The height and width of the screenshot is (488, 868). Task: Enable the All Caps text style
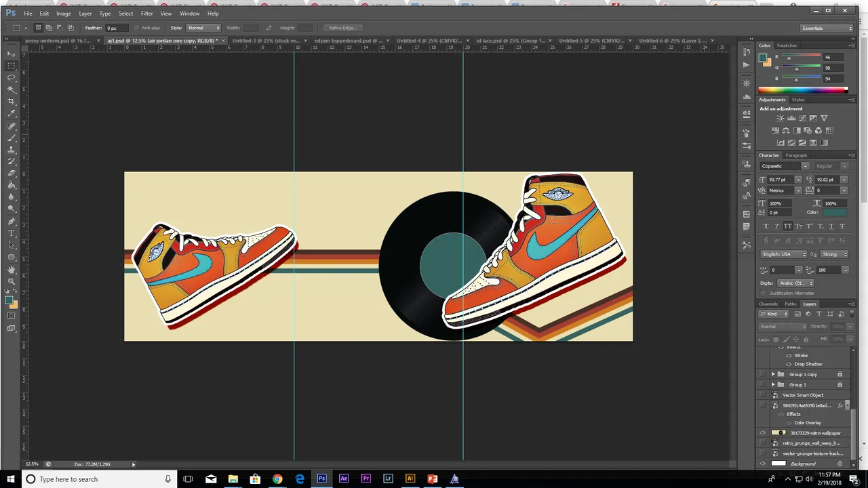(x=787, y=226)
